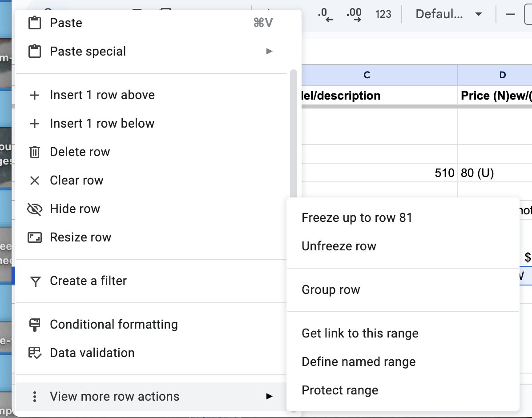Click Protect range in the submenu
532x418 pixels.
[x=340, y=390]
